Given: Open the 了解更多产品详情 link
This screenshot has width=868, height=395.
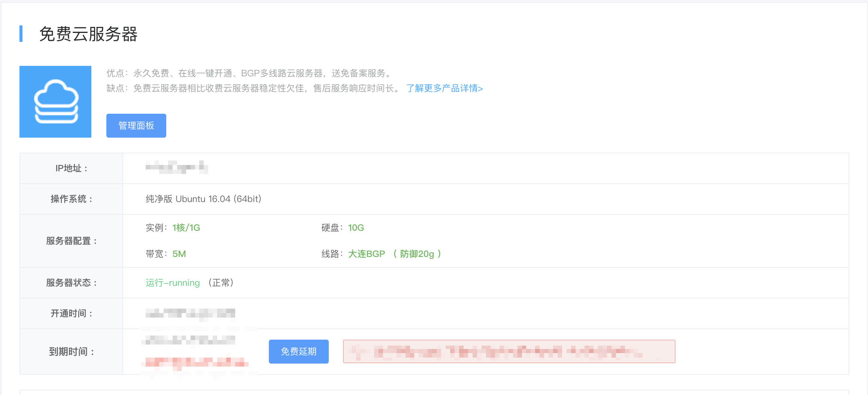Looking at the screenshot, I should (444, 88).
